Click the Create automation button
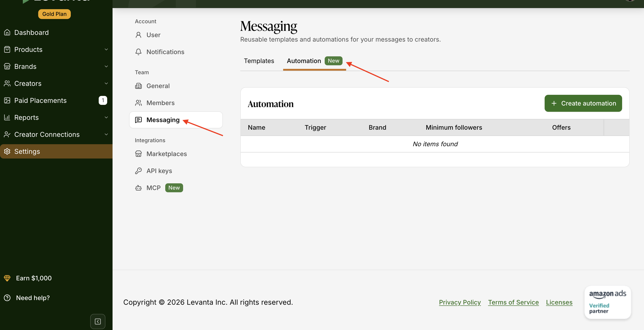The image size is (644, 330). pyautogui.click(x=583, y=103)
